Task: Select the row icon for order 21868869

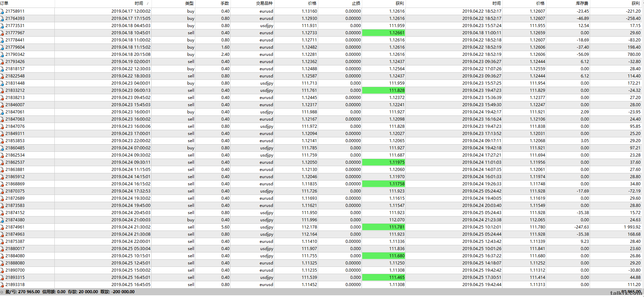Action: [x=2, y=184]
